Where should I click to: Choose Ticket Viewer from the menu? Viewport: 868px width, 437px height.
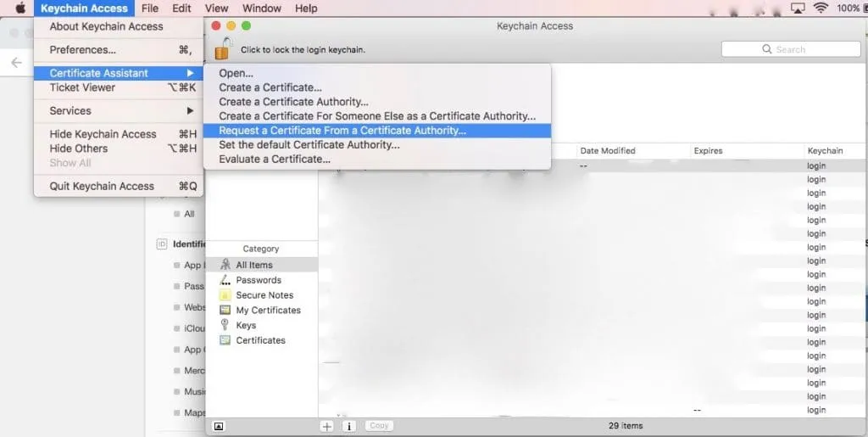(x=119, y=87)
